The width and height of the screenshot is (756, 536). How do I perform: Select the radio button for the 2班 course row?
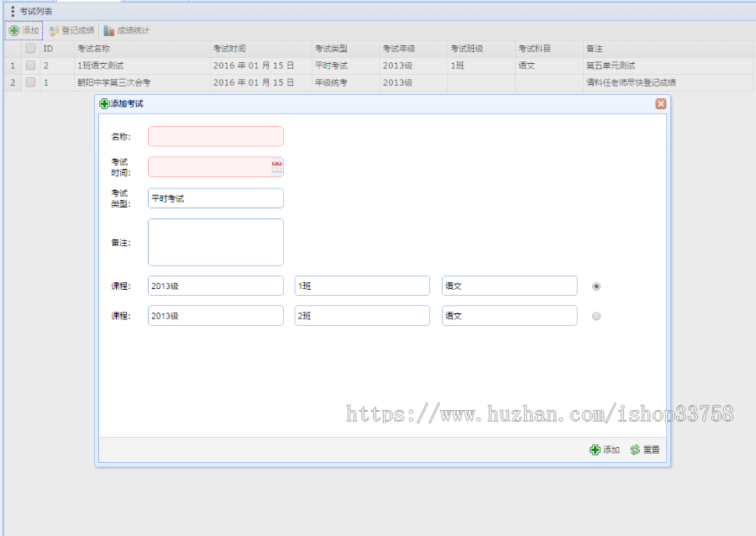coord(596,316)
